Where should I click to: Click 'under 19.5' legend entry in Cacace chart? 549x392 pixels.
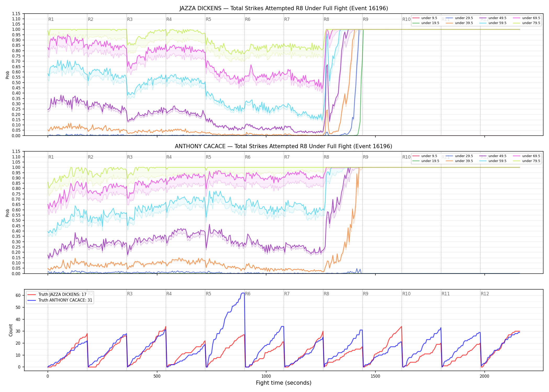[x=426, y=161]
